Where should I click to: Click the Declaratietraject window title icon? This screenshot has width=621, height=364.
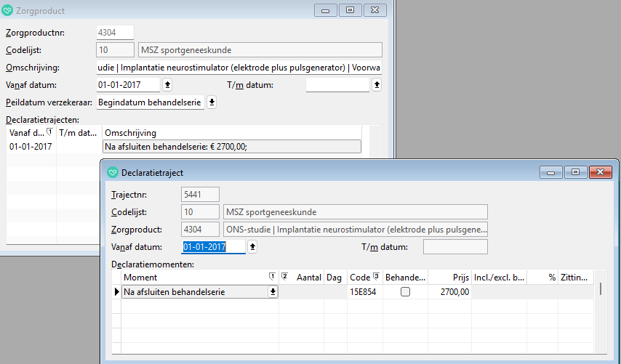tap(113, 172)
